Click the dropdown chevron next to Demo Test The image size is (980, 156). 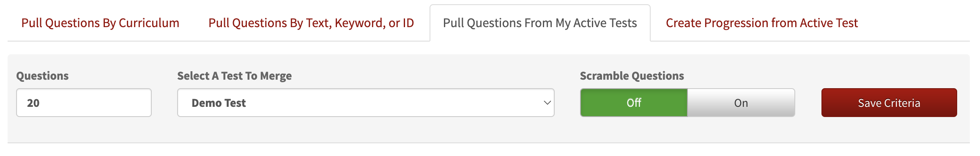coord(547,103)
